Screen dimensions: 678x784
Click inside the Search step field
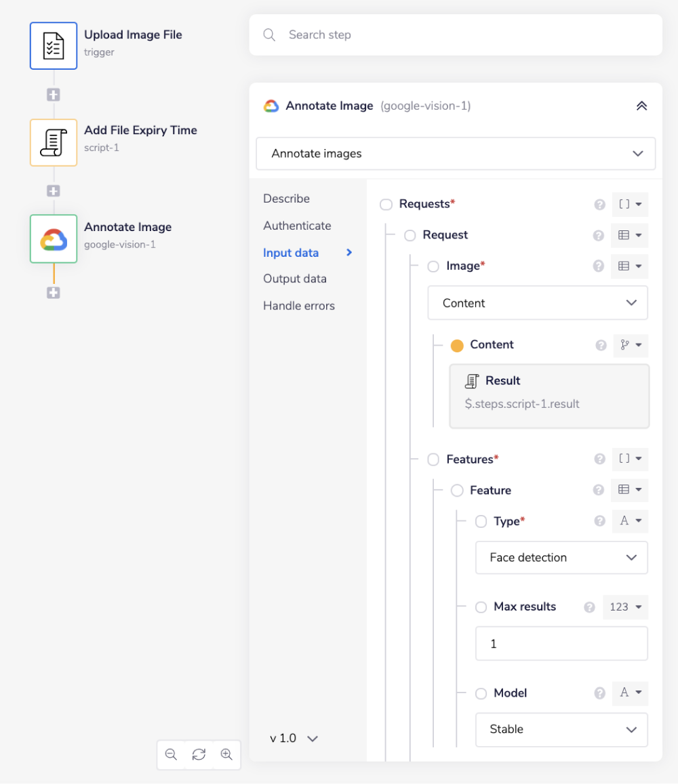[455, 35]
